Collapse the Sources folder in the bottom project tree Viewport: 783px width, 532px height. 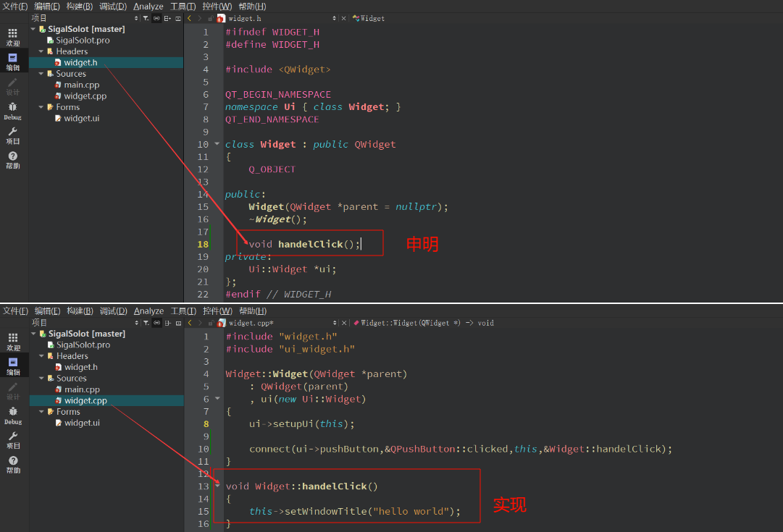point(42,379)
